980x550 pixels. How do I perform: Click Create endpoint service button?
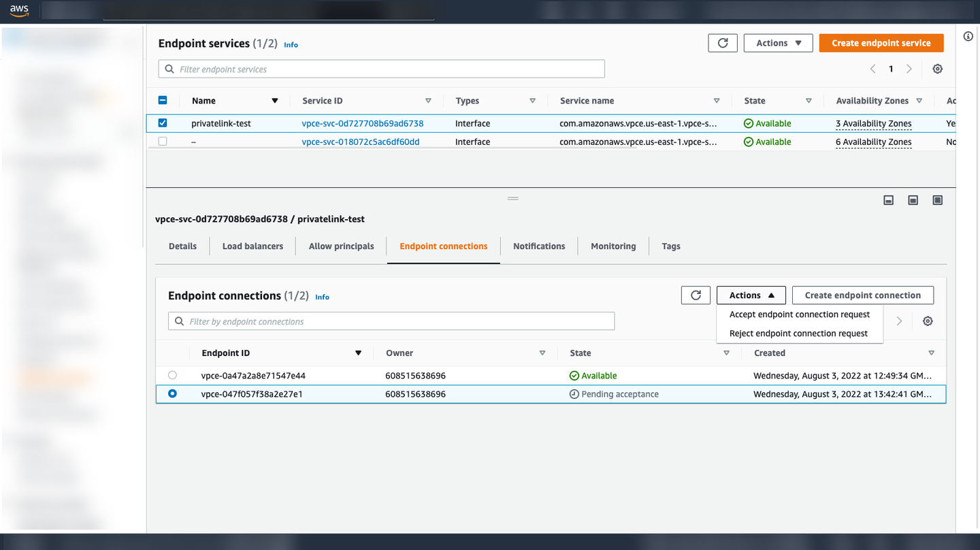[881, 43]
